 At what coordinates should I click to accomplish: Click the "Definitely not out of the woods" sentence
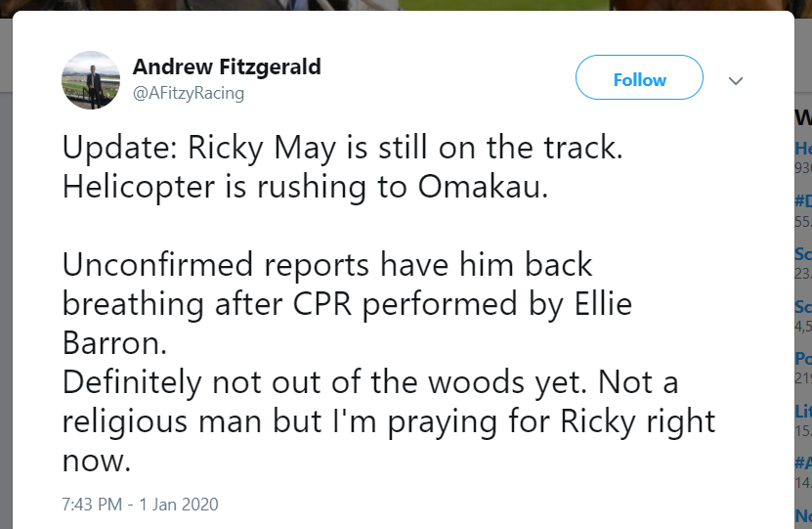[x=324, y=382]
